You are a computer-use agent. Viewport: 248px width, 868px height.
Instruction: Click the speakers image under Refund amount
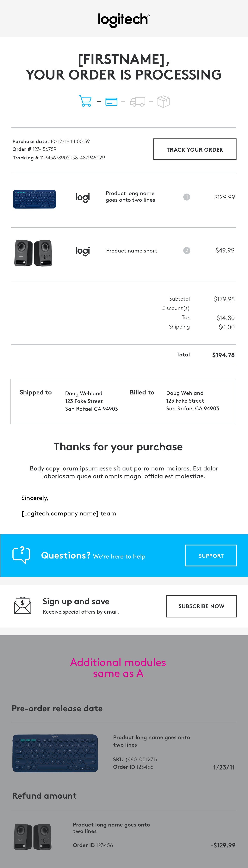coord(33,836)
